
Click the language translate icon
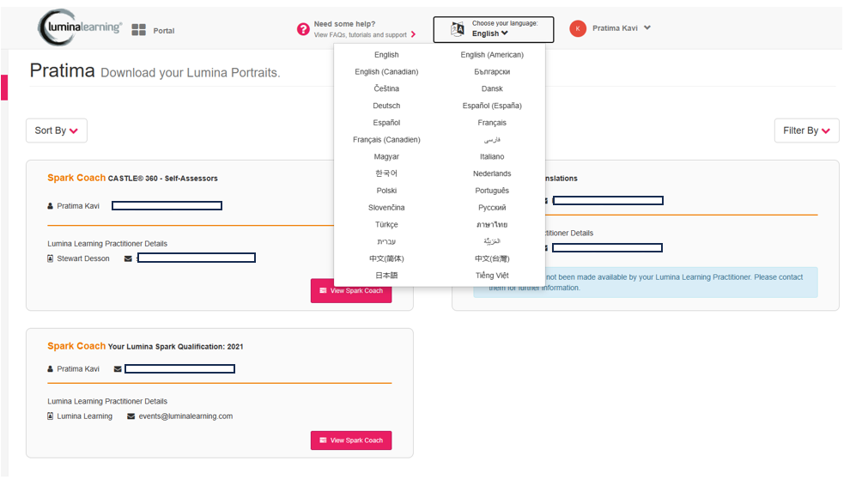point(458,29)
